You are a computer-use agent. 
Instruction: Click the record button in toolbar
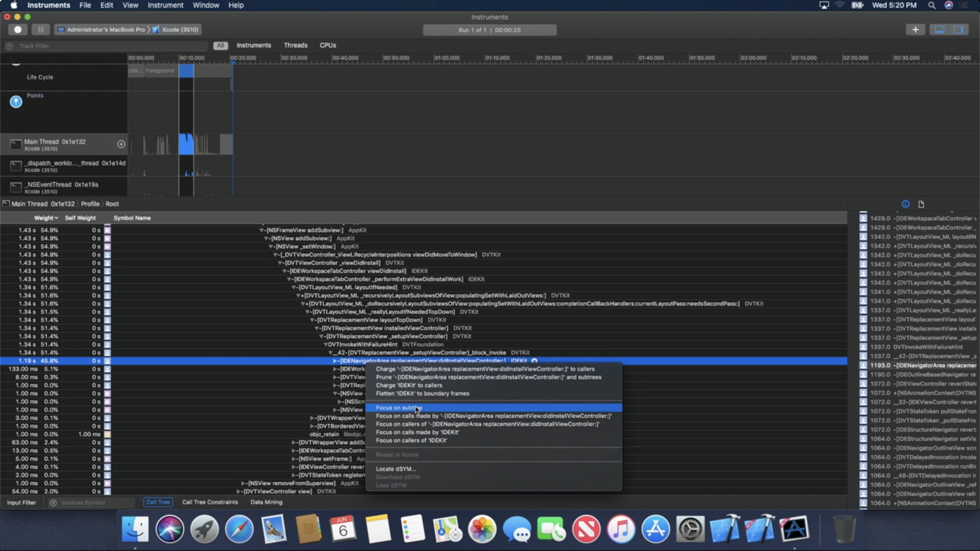[x=18, y=29]
